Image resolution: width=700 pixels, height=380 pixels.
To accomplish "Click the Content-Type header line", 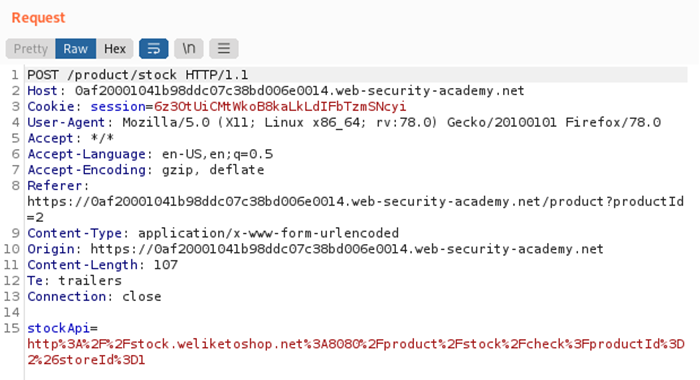I will point(213,233).
